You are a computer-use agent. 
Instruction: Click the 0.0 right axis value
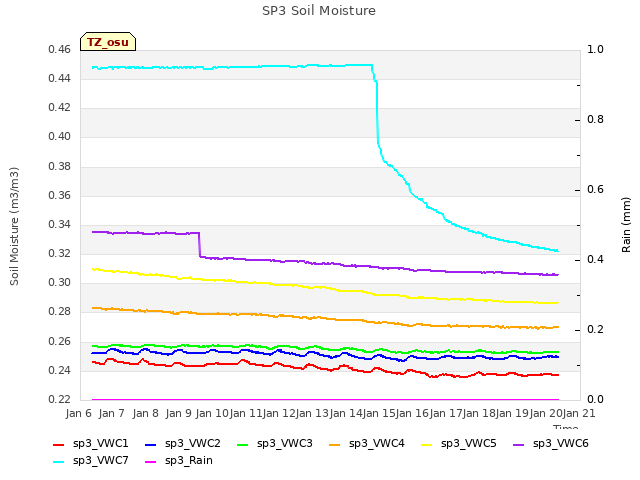coord(595,400)
